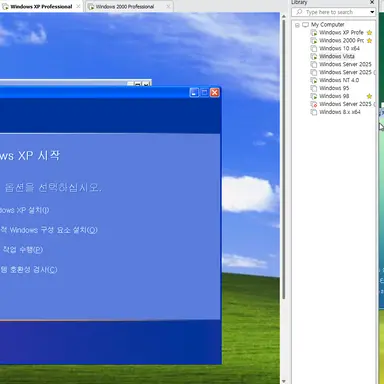This screenshot has width=384, height=384.
Task: Minimize the Windows XP 시작 setup window
Action: 194,93
